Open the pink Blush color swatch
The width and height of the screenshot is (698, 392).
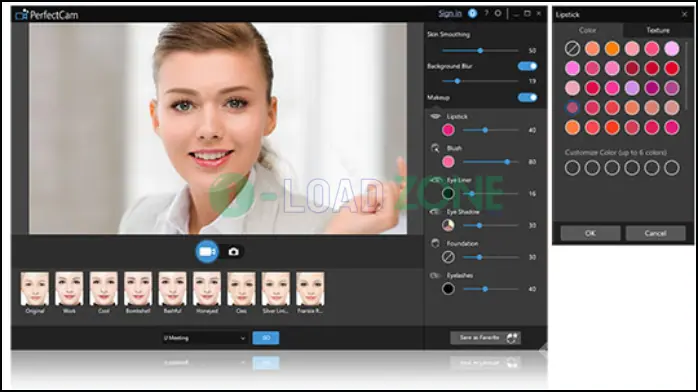(x=448, y=162)
